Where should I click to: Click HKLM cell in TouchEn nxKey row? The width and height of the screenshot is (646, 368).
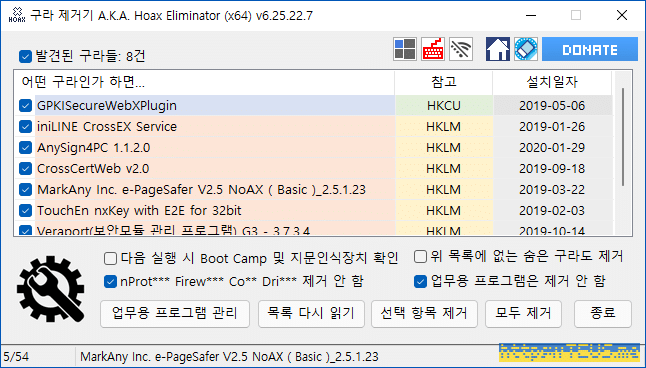pyautogui.click(x=444, y=211)
